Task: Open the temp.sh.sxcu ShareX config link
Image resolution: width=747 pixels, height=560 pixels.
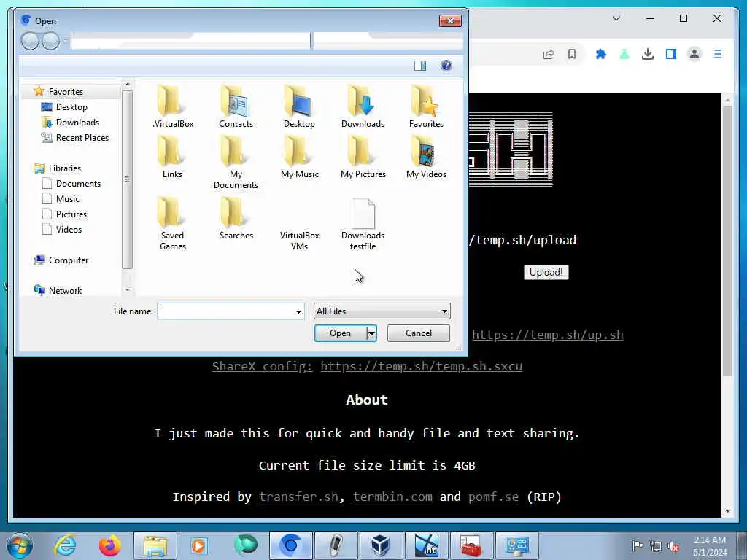Action: [x=421, y=366]
